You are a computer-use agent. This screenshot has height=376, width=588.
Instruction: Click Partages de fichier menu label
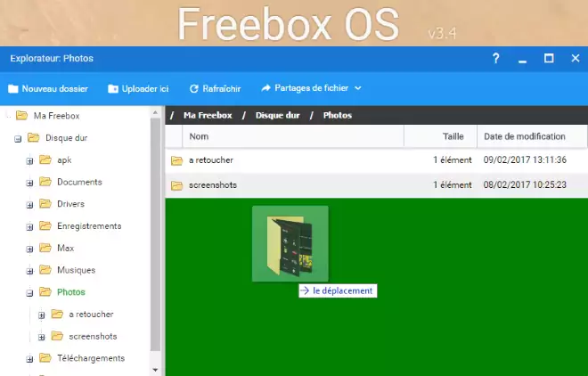(x=312, y=88)
